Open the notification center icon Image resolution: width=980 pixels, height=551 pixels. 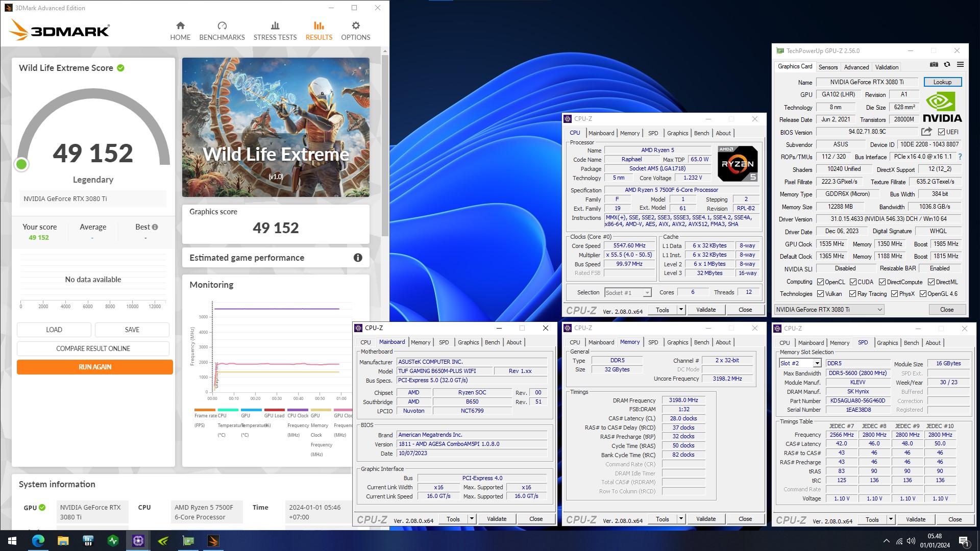[964, 541]
